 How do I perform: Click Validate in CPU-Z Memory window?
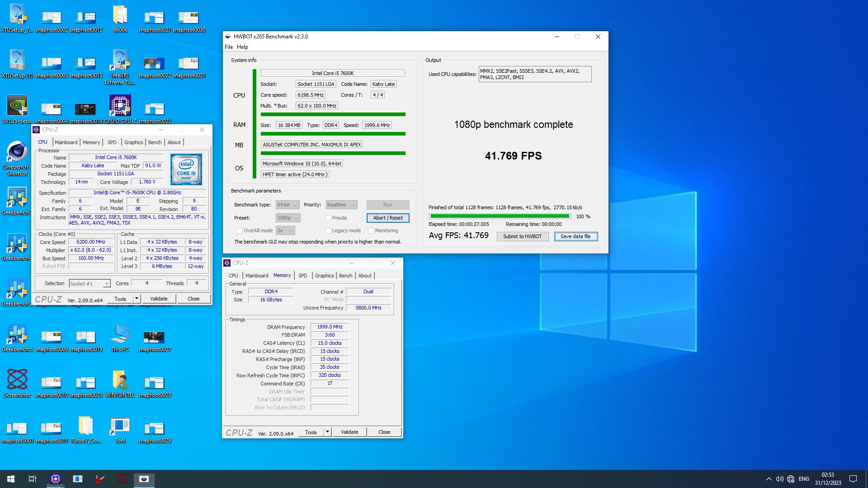tap(349, 432)
